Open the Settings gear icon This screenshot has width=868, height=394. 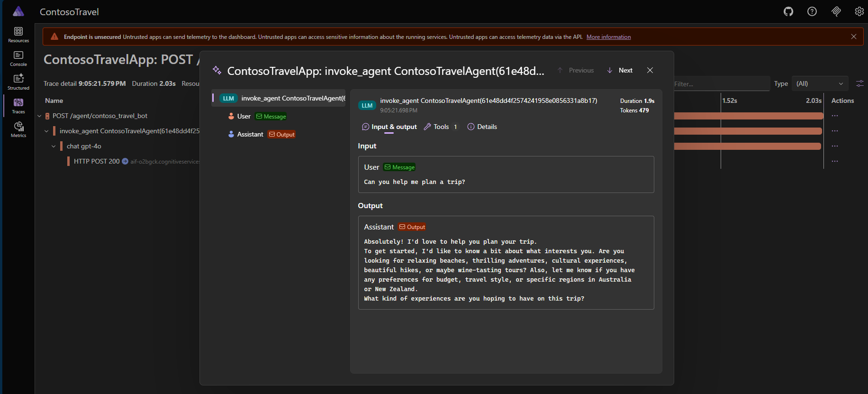859,11
